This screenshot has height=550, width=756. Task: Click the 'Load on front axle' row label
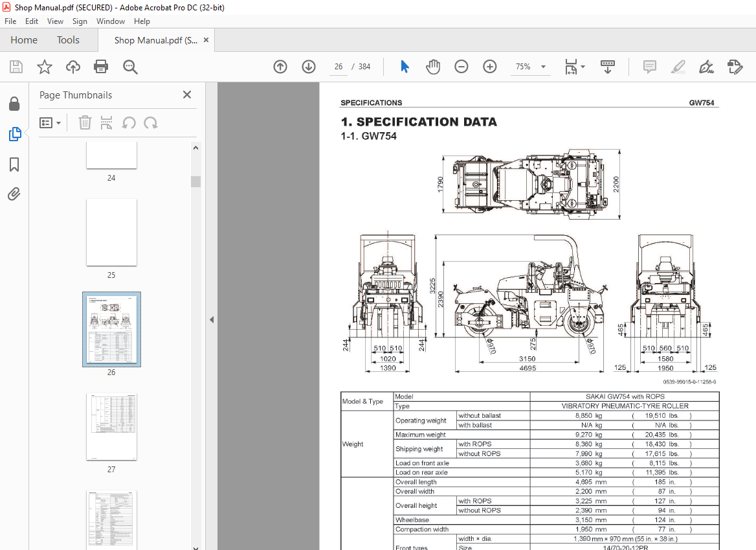pyautogui.click(x=423, y=463)
